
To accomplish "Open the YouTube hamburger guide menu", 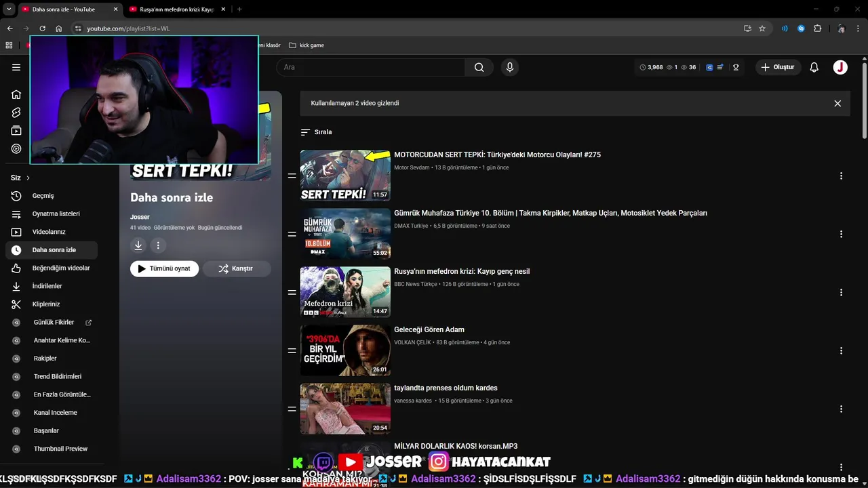I will coord(16,67).
